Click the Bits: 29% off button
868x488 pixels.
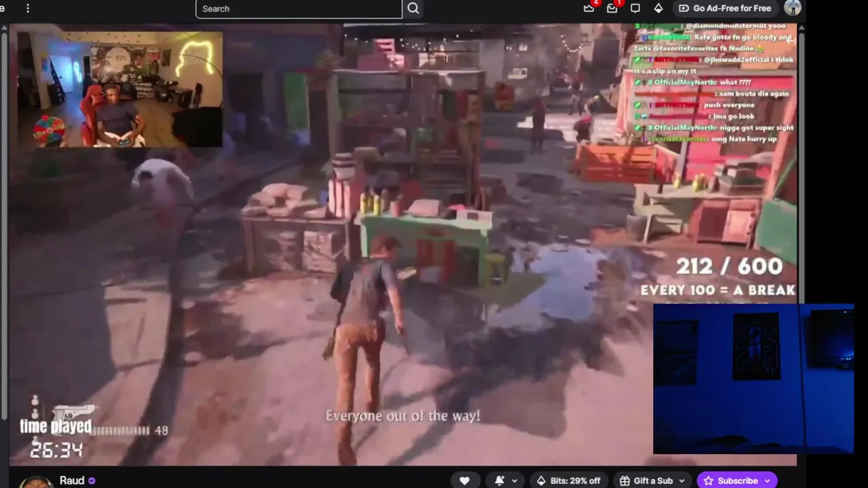(x=568, y=481)
